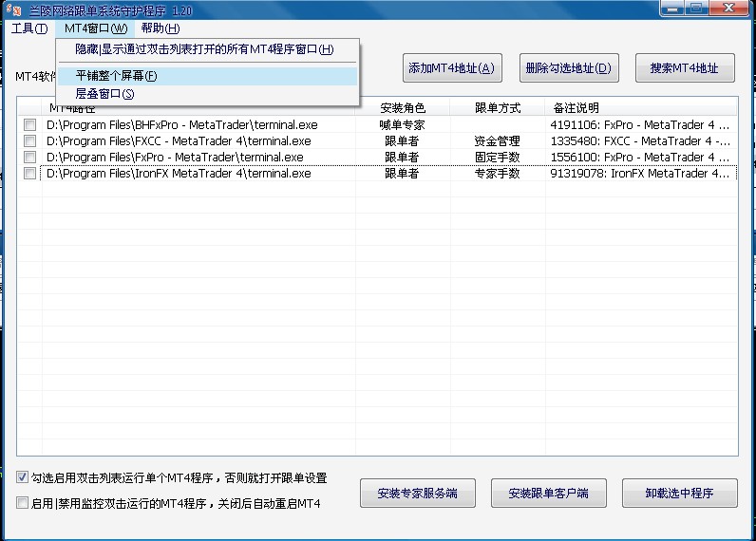756x541 pixels.
Task: Check the IronFX MetaTrader 4 row checkbox
Action: click(x=29, y=174)
